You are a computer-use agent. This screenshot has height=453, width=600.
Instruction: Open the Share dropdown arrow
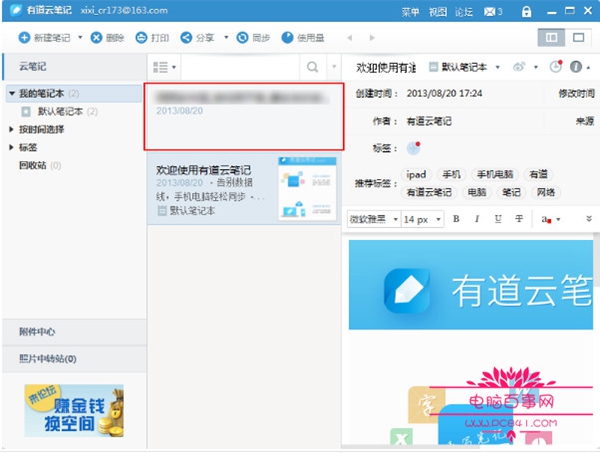226,37
